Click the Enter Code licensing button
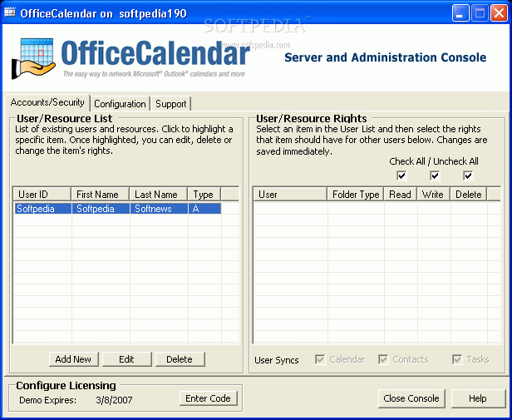Screen dimensions: 512x420 (208, 398)
